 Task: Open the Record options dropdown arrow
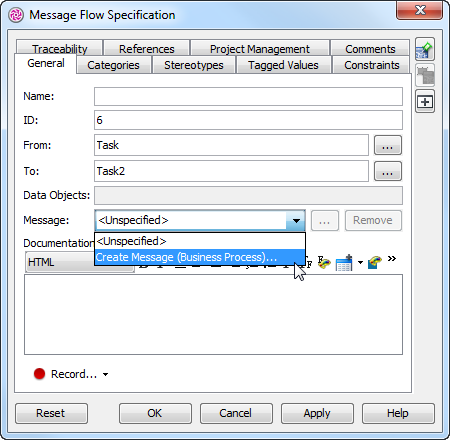(x=105, y=374)
